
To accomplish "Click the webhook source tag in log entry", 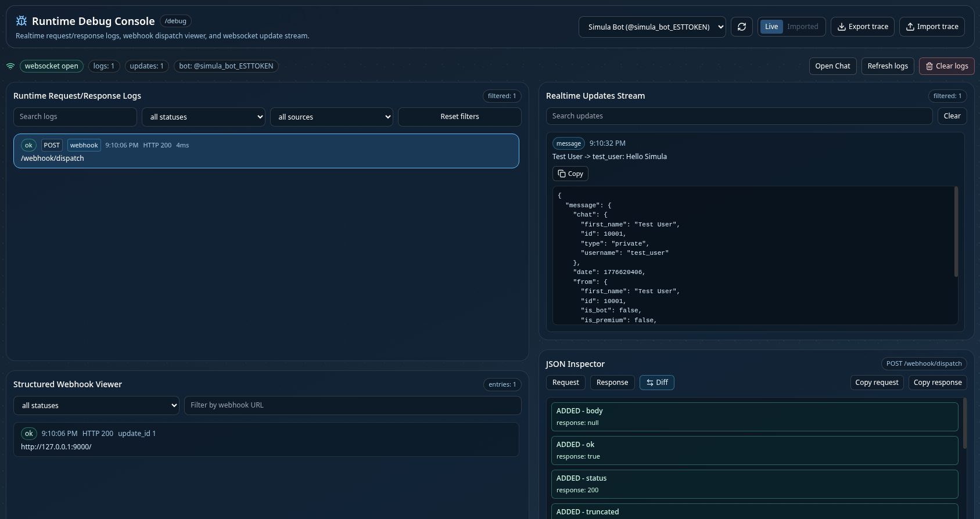I will (x=84, y=145).
